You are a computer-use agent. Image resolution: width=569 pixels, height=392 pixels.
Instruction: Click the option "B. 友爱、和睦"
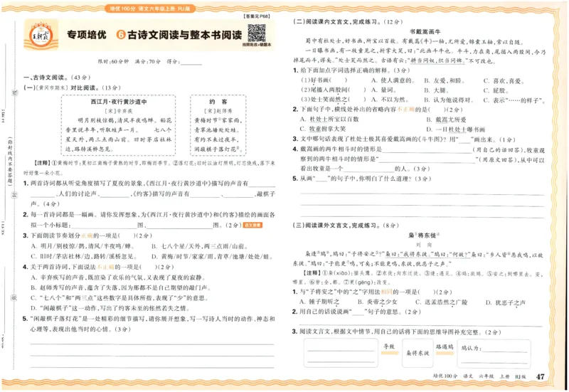[445, 80]
